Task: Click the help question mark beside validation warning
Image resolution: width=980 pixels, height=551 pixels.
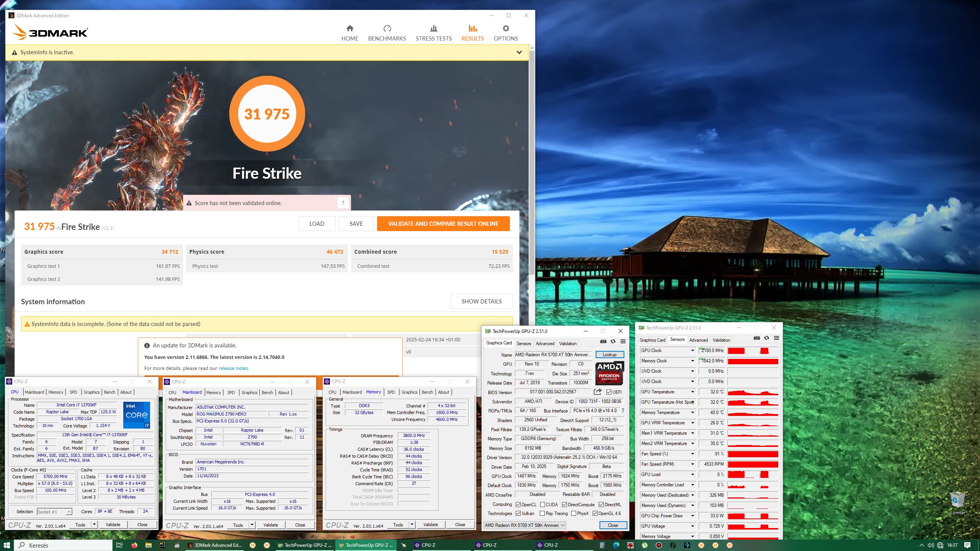Action: [343, 203]
